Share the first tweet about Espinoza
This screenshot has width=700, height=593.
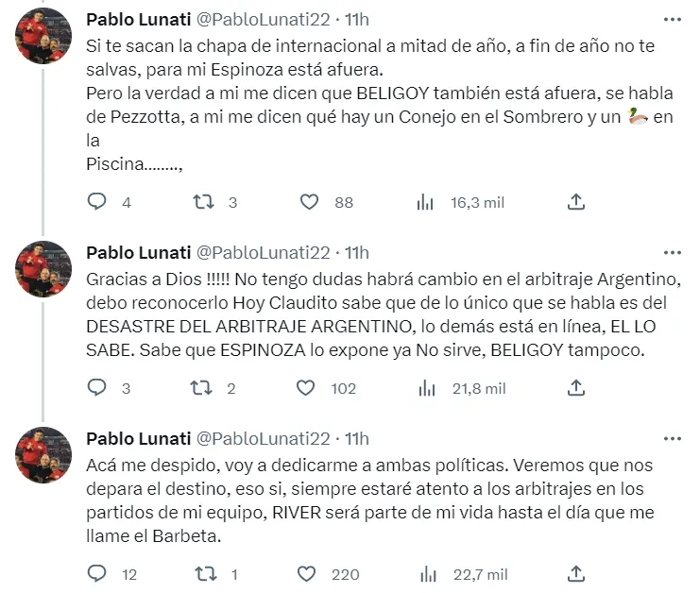point(576,201)
